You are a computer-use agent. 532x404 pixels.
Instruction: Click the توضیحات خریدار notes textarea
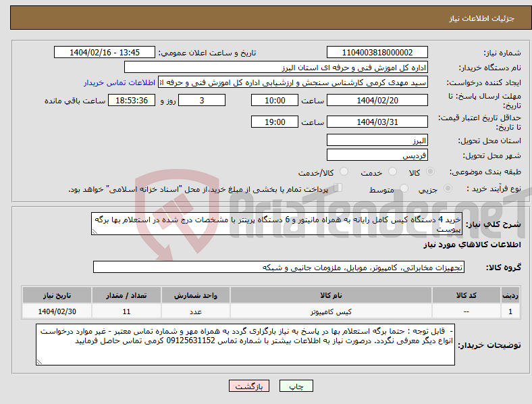(245, 345)
